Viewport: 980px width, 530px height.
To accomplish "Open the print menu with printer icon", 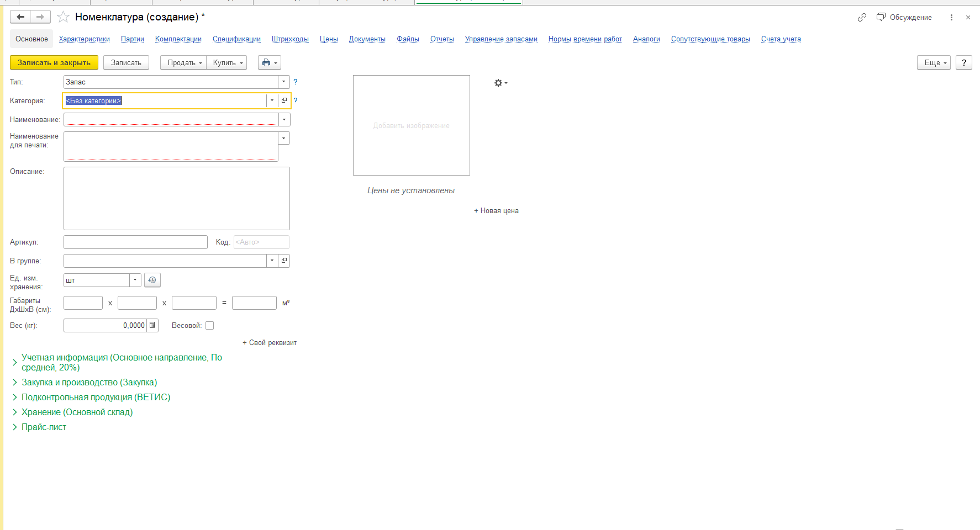I will (x=269, y=63).
